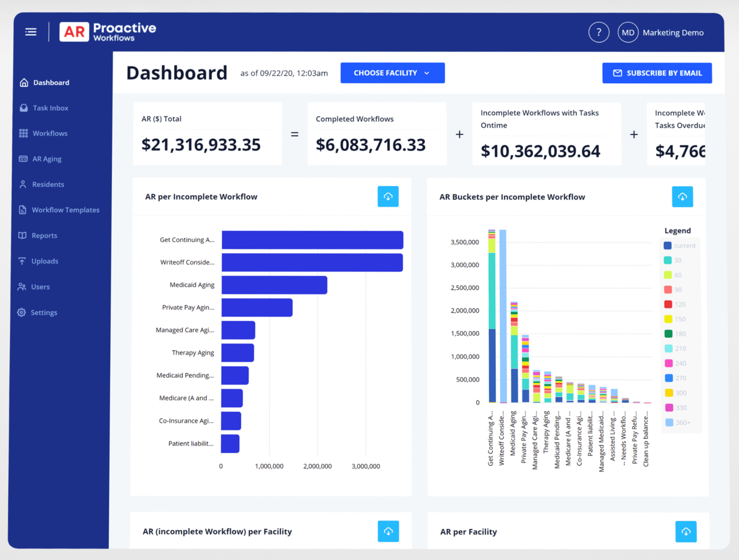The height and width of the screenshot is (560, 739).
Task: Download AR (incomplete Workflow) per Facility chart
Action: click(x=388, y=531)
